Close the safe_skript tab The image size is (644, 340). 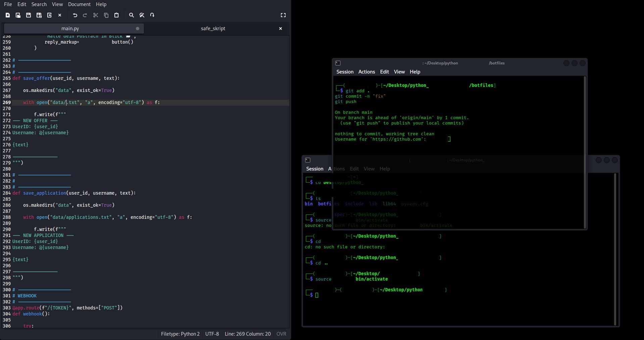click(x=281, y=29)
